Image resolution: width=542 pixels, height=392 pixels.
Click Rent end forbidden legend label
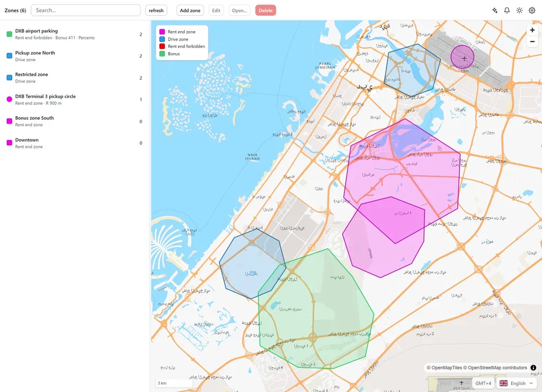186,46
